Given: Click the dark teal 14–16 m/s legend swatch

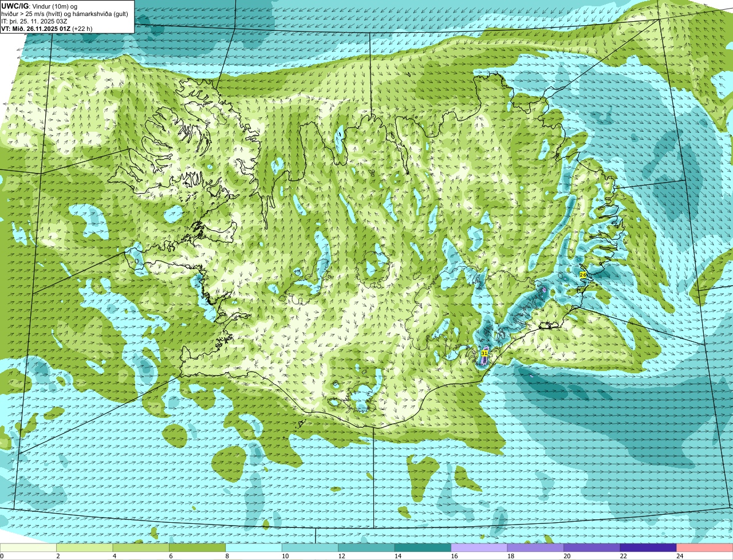Looking at the screenshot, I should click(423, 547).
